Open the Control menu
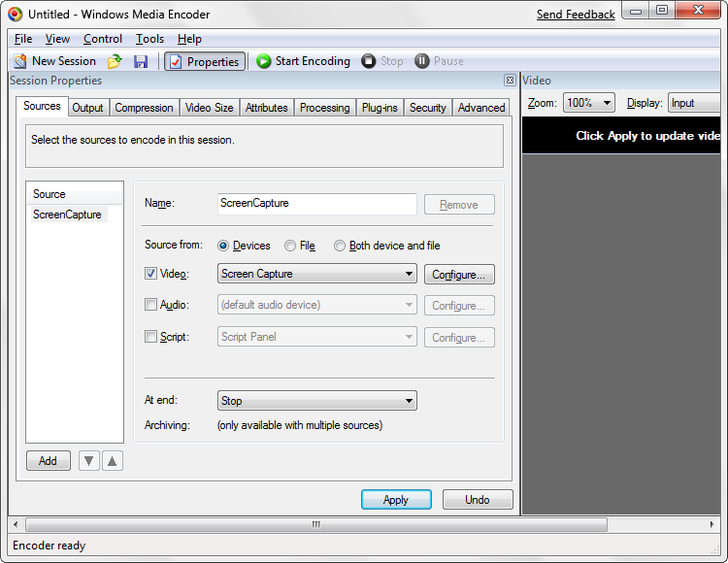 (x=102, y=39)
